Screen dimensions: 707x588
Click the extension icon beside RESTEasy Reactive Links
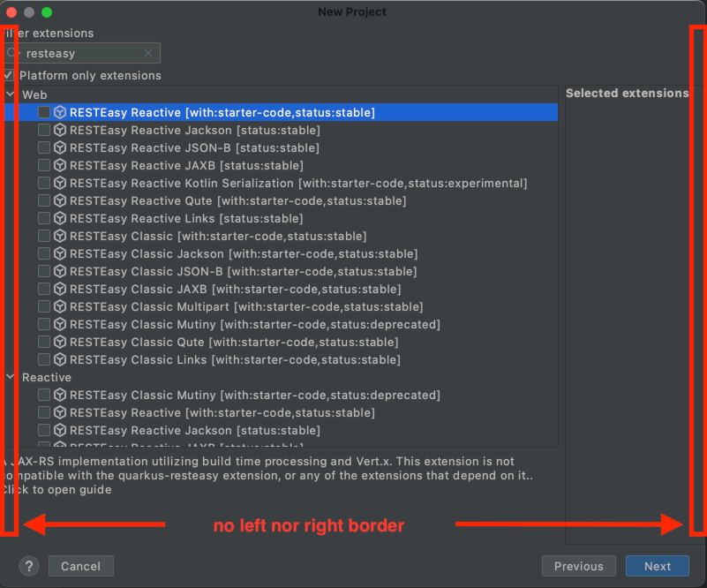pos(60,219)
